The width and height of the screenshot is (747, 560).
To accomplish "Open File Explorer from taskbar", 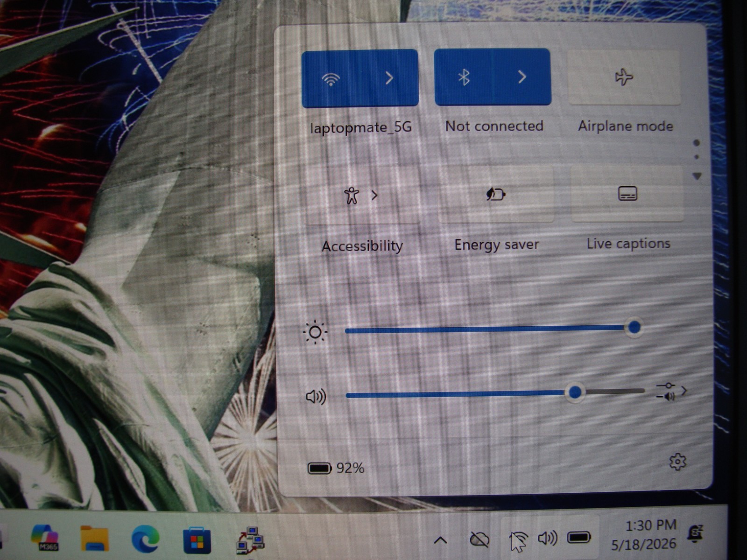I will pyautogui.click(x=94, y=539).
